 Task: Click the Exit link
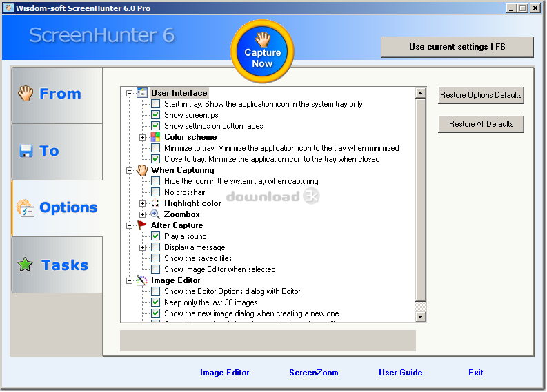[475, 373]
